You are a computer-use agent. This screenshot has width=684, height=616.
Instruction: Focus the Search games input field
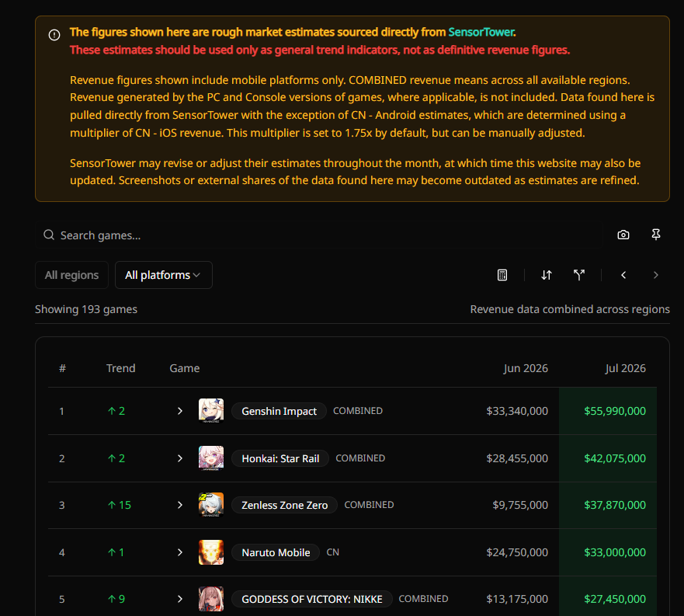coord(319,235)
